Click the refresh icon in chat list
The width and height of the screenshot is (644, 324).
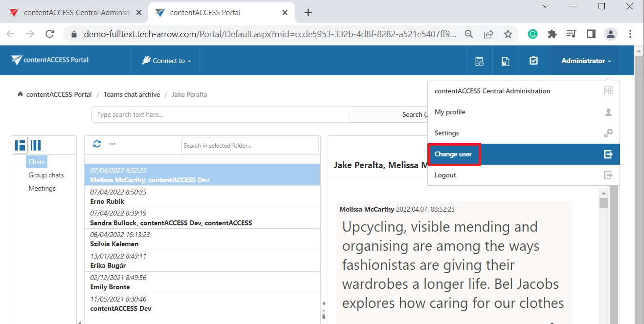coord(97,144)
